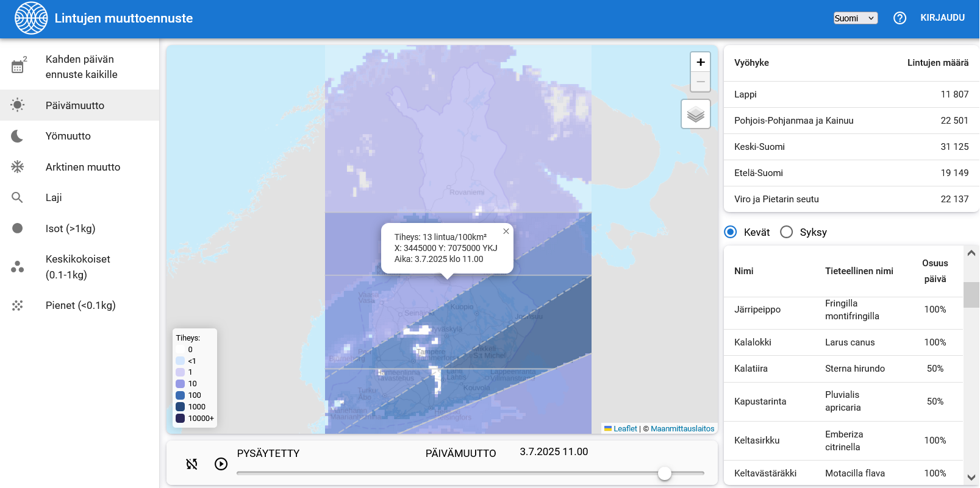
Task: Click the bird forecast app logo
Action: tap(31, 18)
